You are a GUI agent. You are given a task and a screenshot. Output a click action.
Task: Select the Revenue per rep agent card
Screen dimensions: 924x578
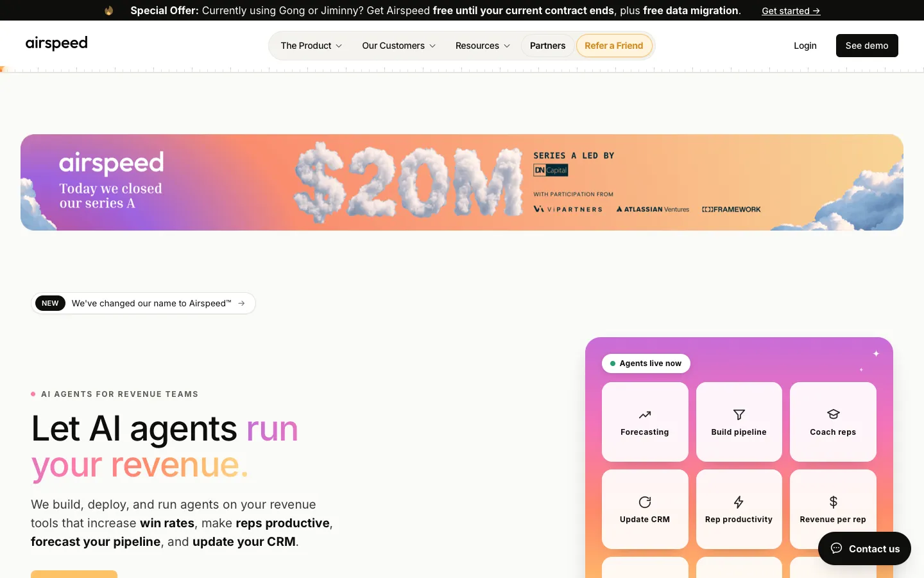(833, 509)
